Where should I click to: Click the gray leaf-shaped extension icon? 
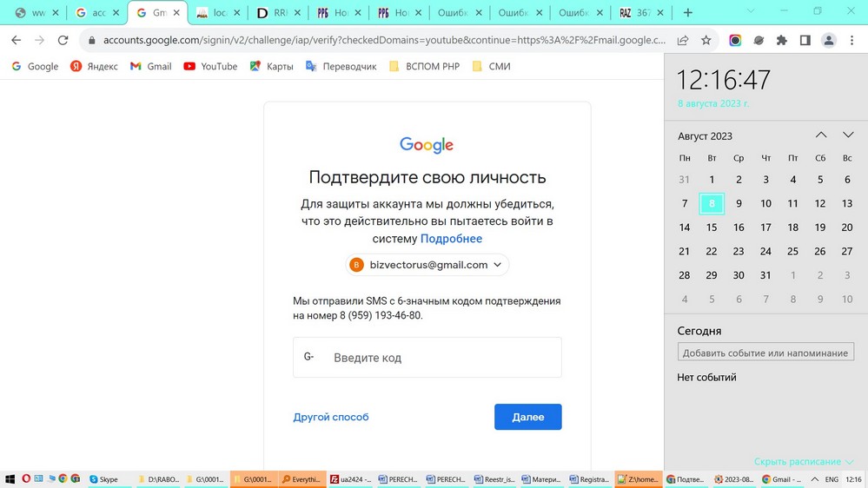(759, 40)
